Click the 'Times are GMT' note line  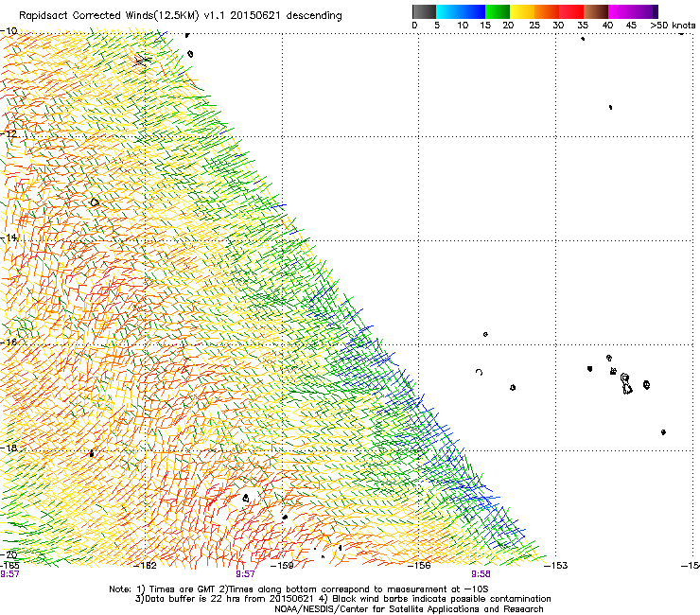298,589
